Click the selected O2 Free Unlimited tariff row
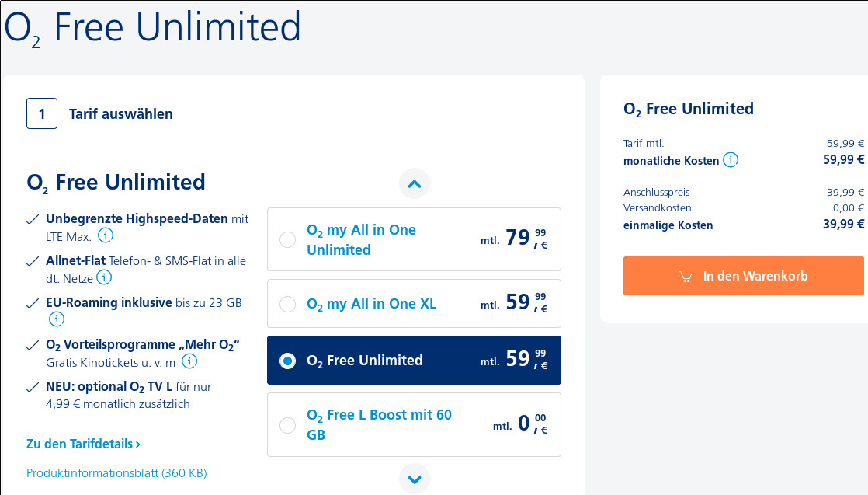 point(414,360)
